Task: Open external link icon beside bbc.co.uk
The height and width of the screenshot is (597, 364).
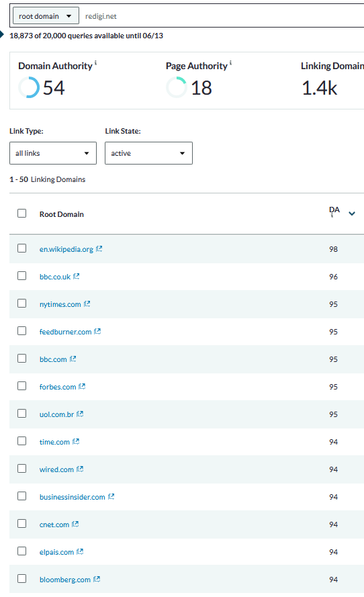Action: (x=76, y=276)
